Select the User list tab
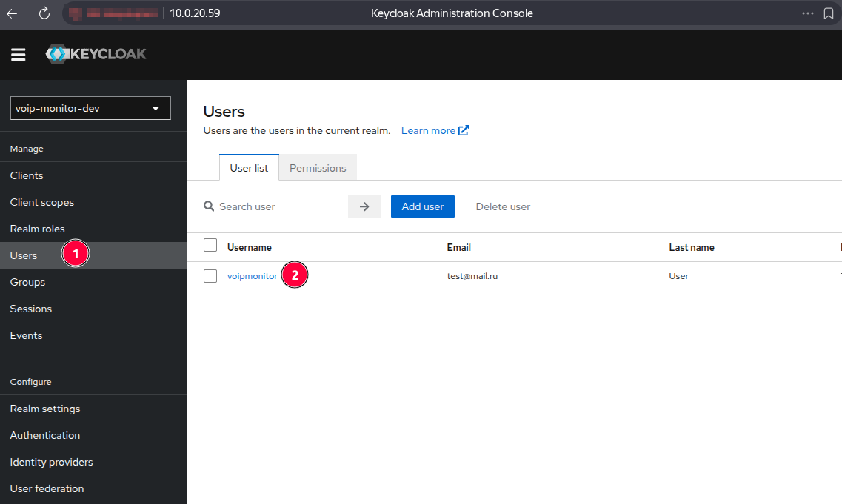 click(x=249, y=168)
